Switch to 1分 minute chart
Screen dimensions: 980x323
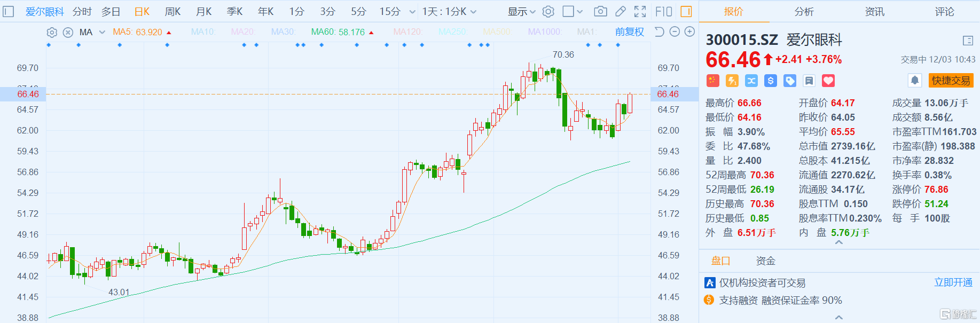coord(297,11)
